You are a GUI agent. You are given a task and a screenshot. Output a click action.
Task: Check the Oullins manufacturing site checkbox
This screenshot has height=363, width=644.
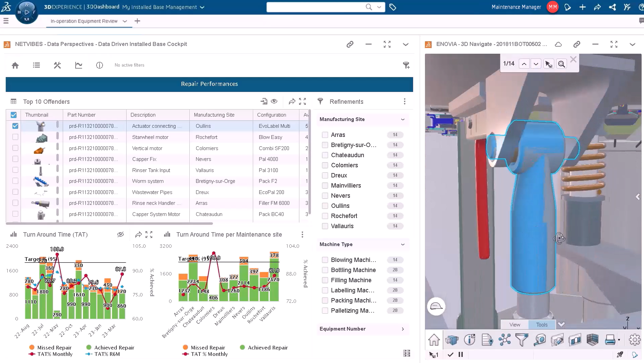tap(325, 206)
